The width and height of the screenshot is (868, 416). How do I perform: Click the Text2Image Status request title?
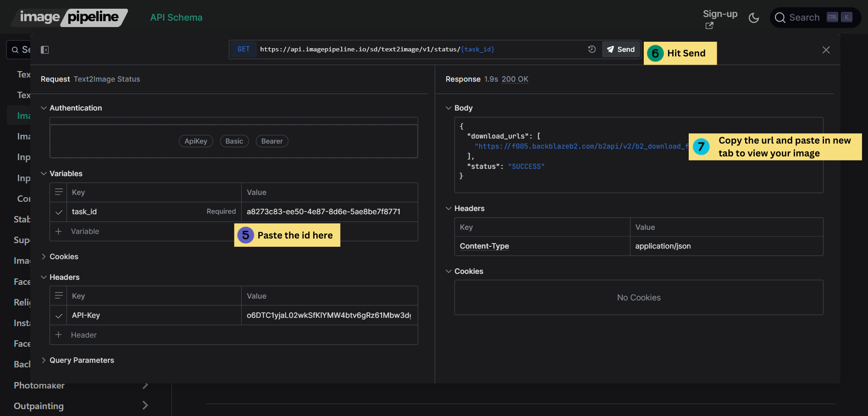[x=107, y=79]
